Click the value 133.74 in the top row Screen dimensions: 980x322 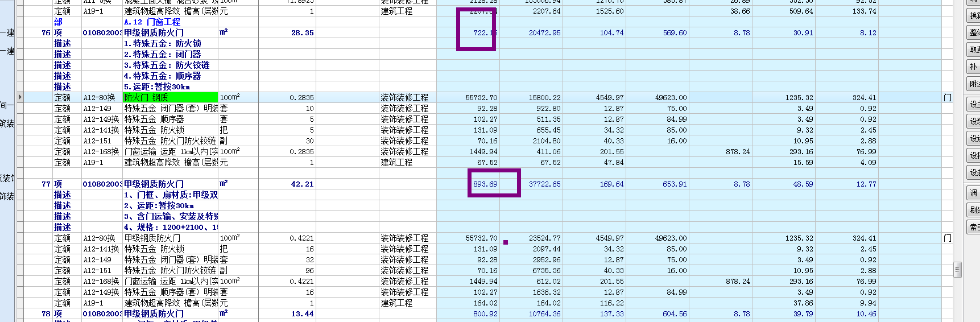[x=865, y=11]
